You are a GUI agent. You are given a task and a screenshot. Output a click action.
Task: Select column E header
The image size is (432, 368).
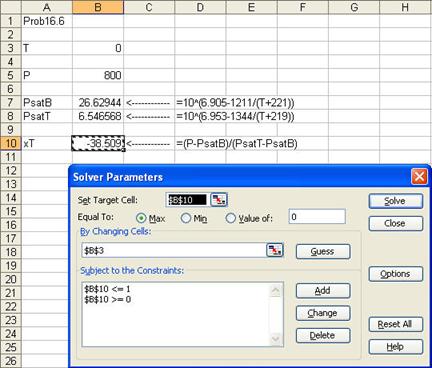pyautogui.click(x=252, y=7)
